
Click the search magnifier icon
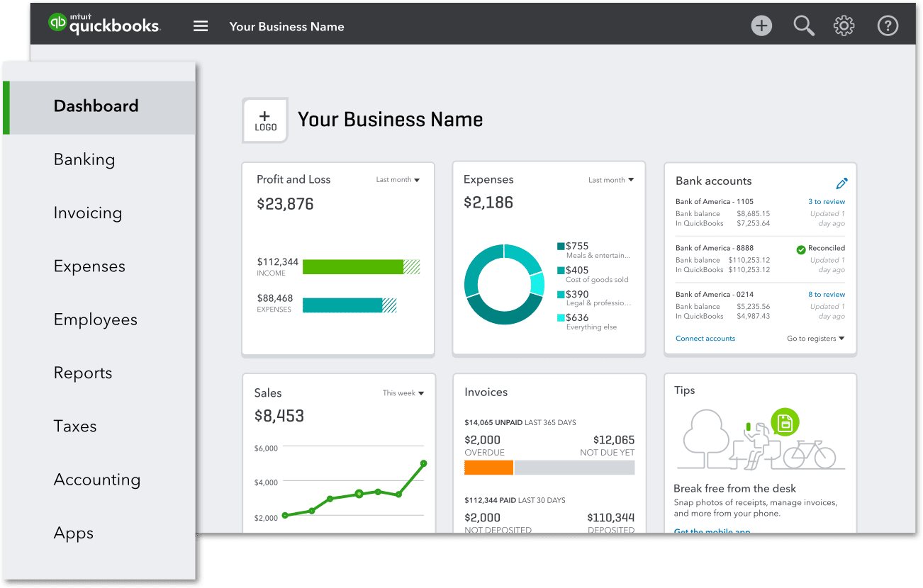point(803,25)
